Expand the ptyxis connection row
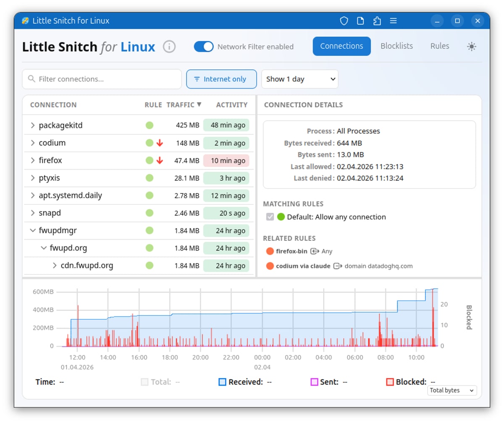504x423 pixels. (x=33, y=178)
